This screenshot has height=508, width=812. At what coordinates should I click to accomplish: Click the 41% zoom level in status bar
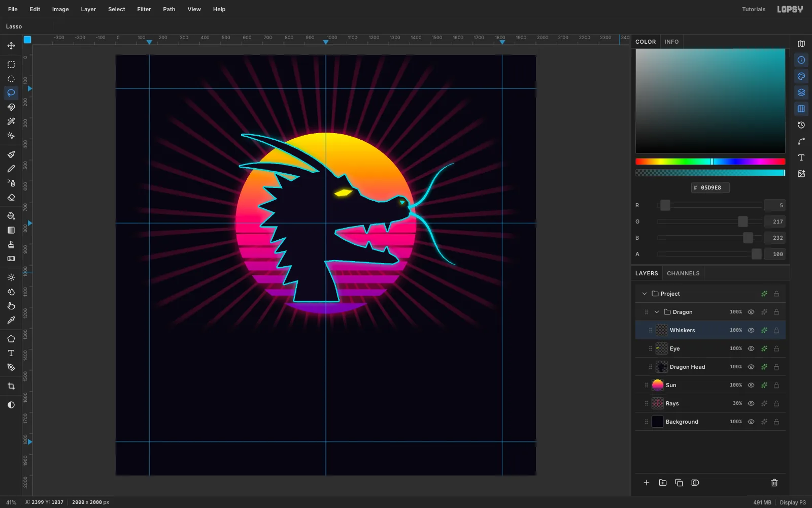coord(11,502)
